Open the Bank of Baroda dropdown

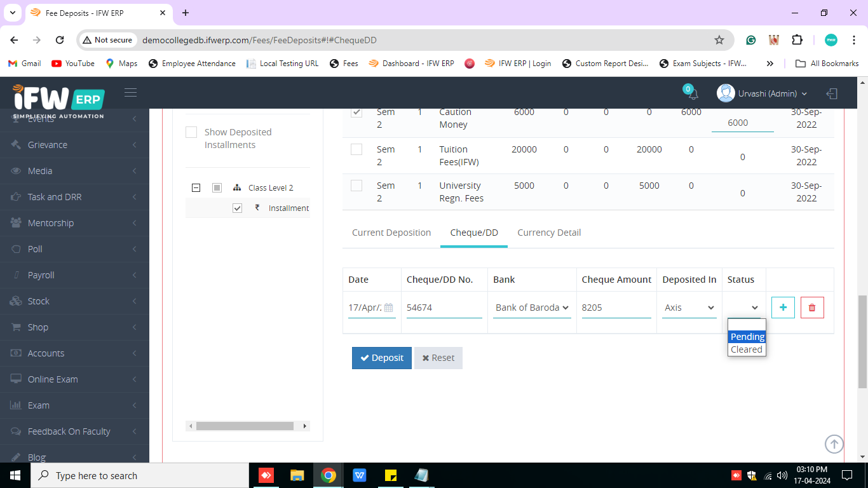click(x=532, y=308)
